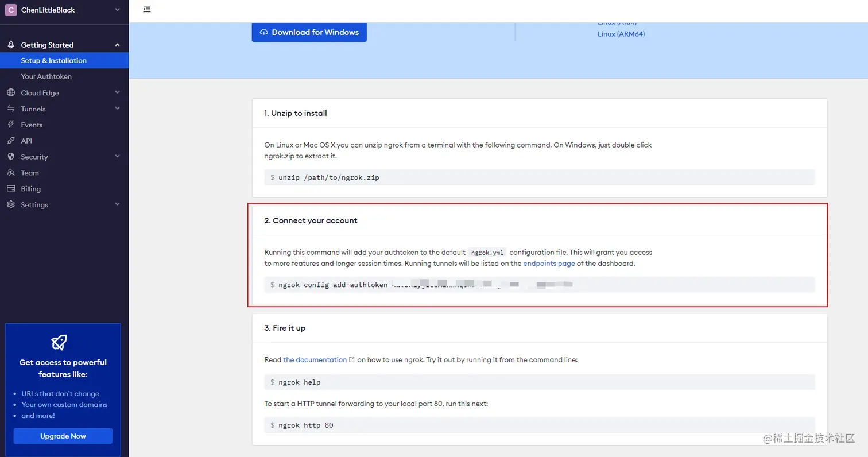Follow the endpoints page link

pos(549,264)
